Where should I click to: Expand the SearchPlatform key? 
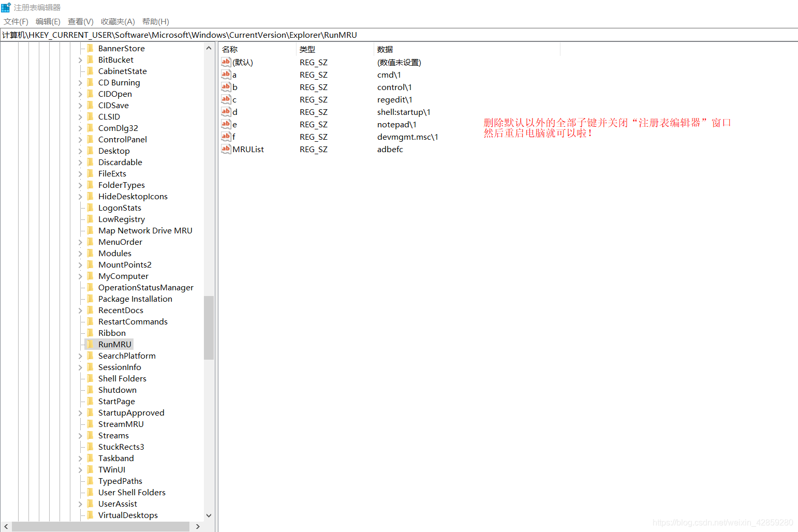pos(80,356)
